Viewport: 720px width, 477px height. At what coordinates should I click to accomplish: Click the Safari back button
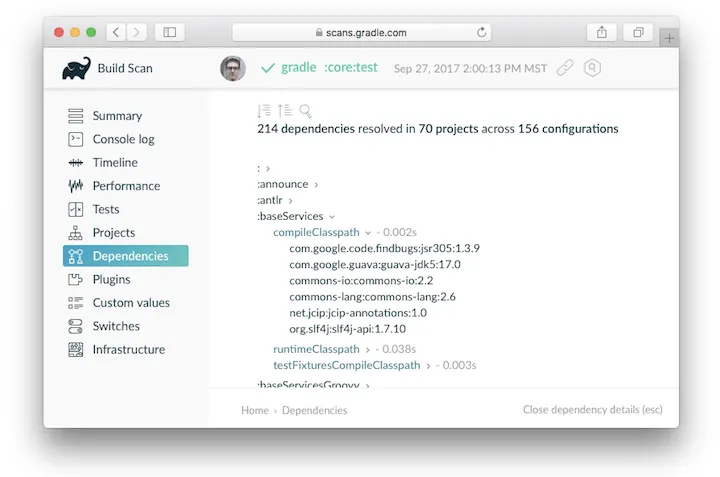[x=116, y=32]
